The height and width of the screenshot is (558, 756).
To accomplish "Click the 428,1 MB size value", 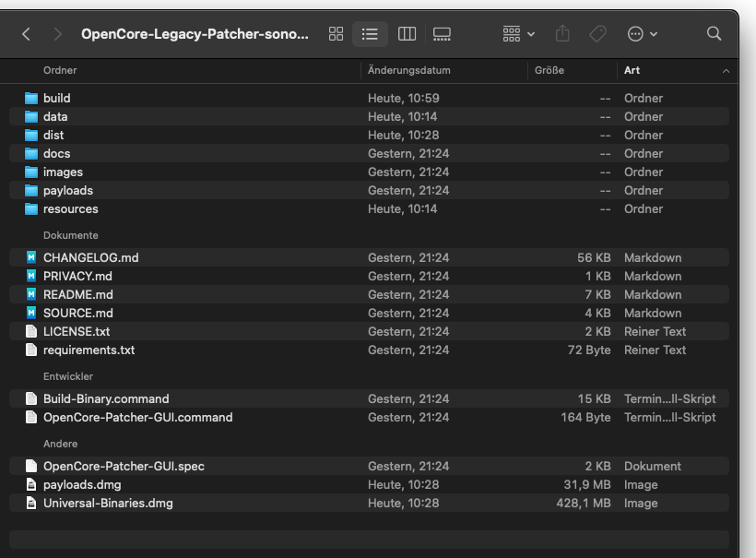I will (x=584, y=503).
